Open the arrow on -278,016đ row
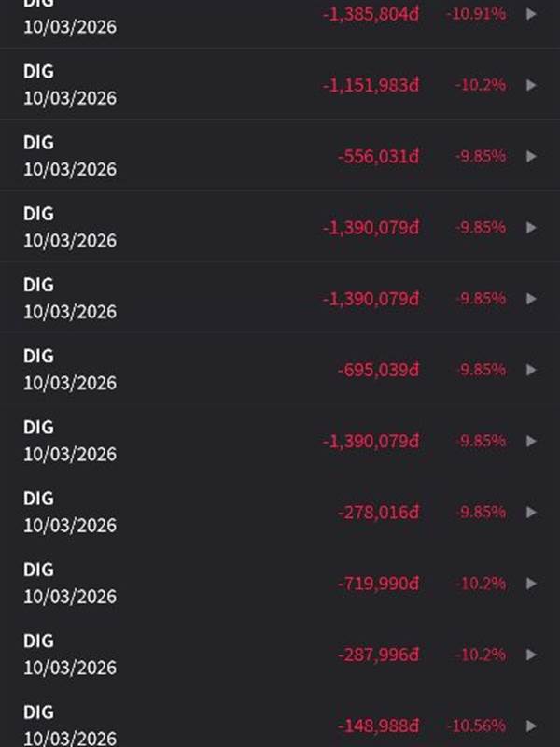560x747 pixels. [x=532, y=512]
